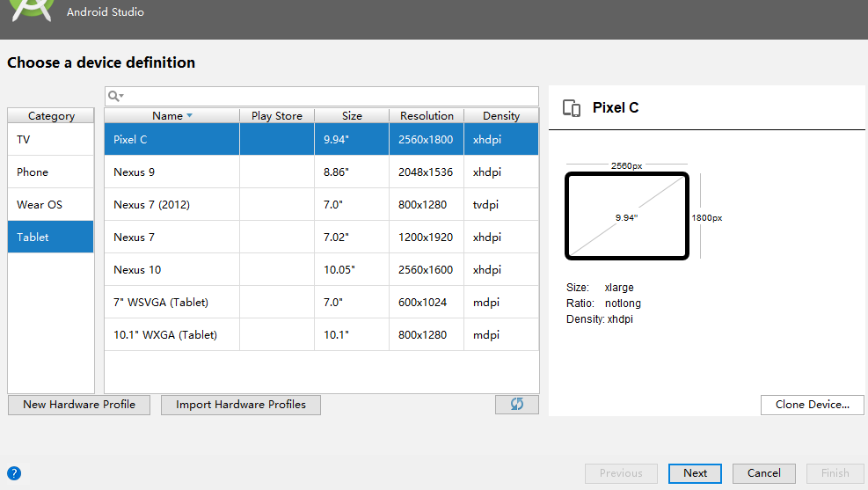Click the Category column header
The image size is (868, 490).
51,116
